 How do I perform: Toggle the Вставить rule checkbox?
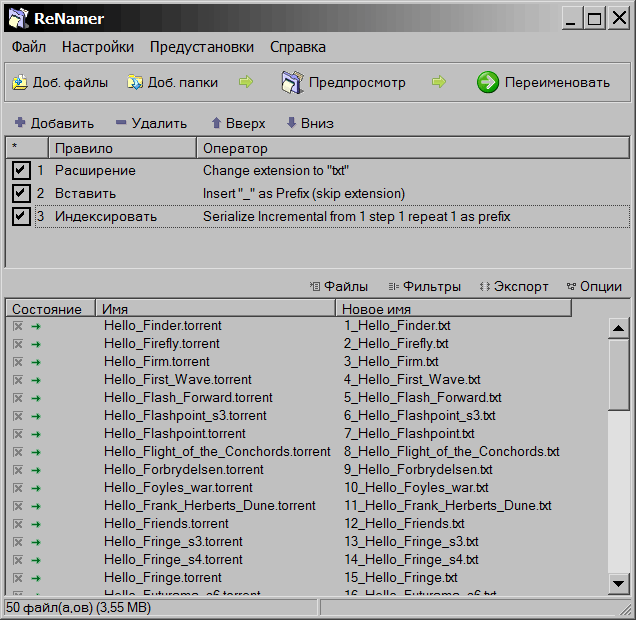click(x=21, y=193)
